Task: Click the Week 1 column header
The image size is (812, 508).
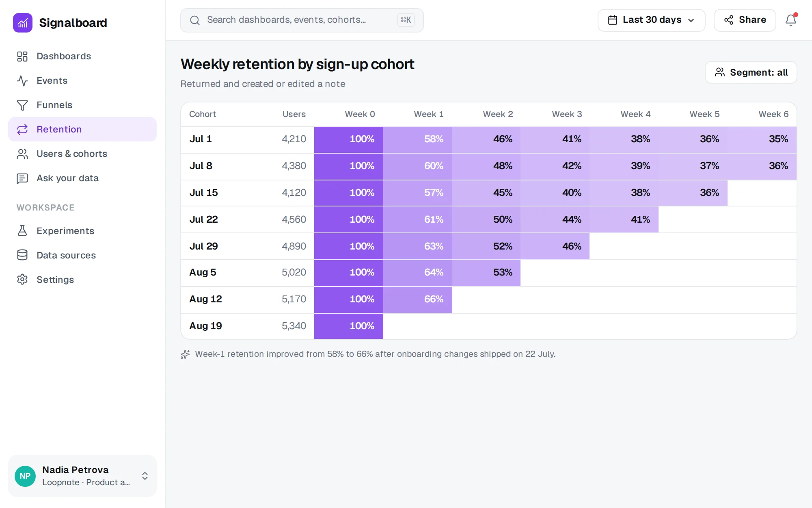Action: pos(429,114)
